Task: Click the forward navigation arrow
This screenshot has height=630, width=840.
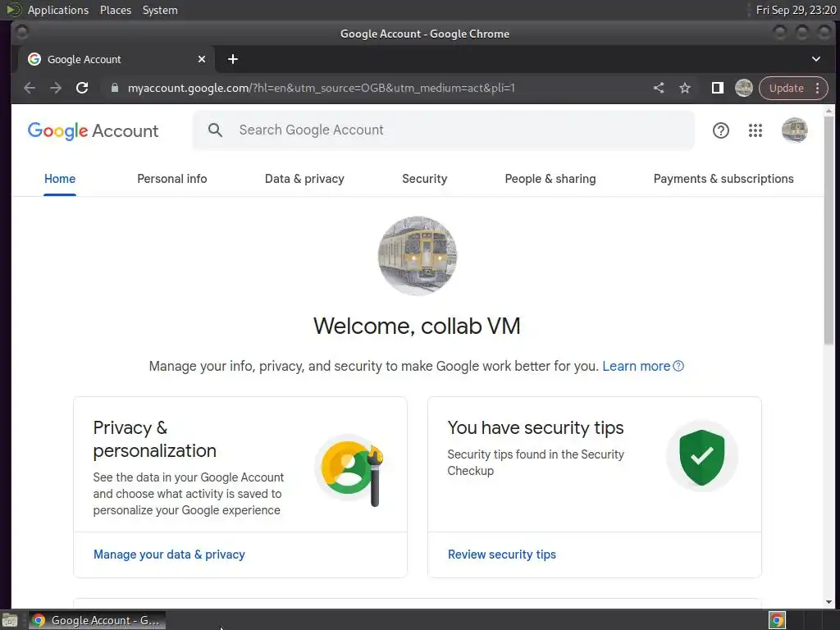Action: 56,88
